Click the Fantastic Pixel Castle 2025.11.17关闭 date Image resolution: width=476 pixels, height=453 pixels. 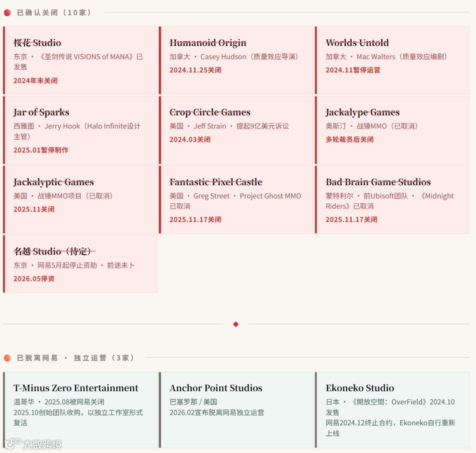[x=196, y=220]
